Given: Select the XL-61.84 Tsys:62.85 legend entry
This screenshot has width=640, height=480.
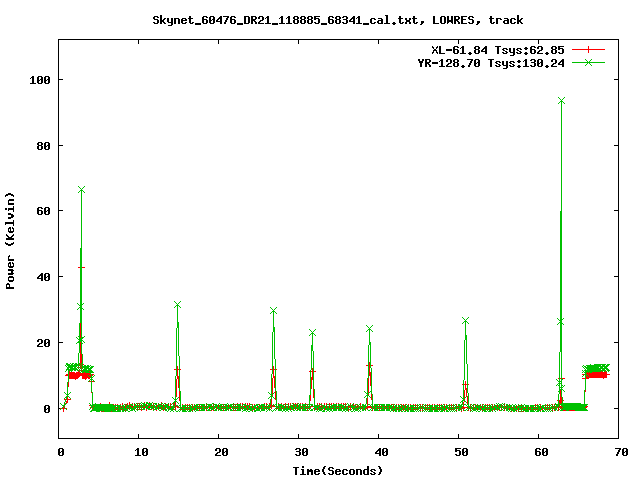Looking at the screenshot, I should pos(498,50).
